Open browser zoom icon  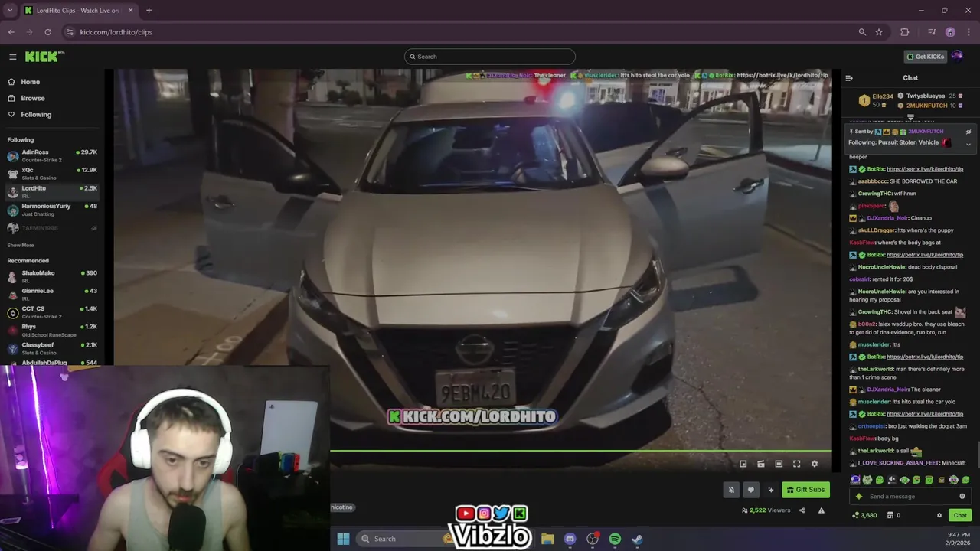click(x=862, y=32)
